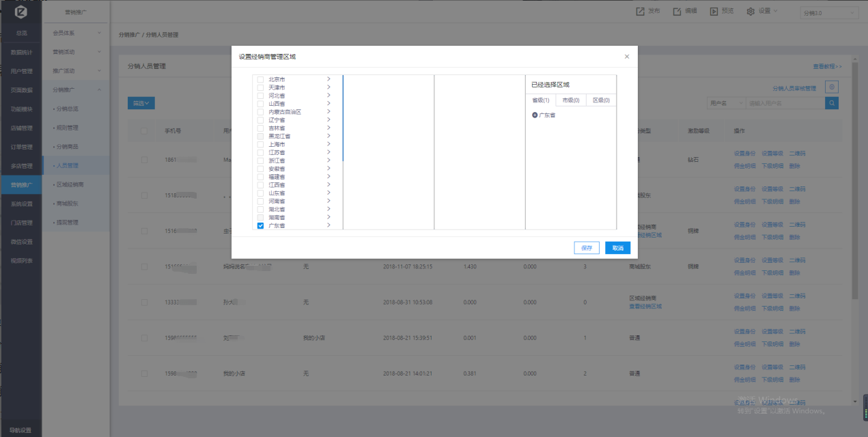This screenshot has height=437, width=868.
Task: Click the 发布 publish icon
Action: pos(640,11)
